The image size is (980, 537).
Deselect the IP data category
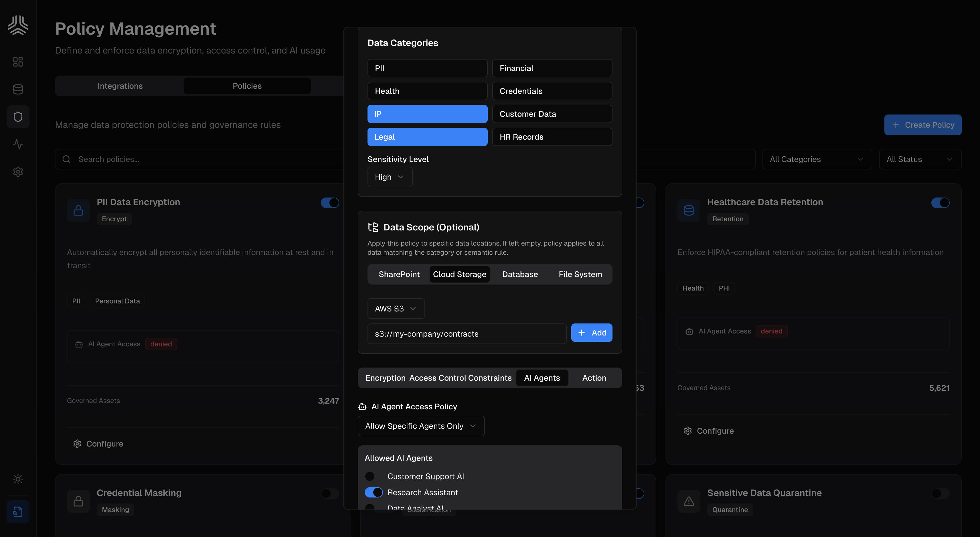click(427, 114)
